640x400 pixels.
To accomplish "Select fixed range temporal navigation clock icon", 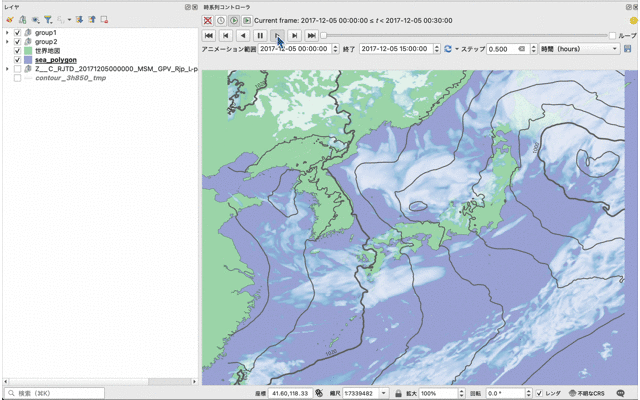I will 221,20.
